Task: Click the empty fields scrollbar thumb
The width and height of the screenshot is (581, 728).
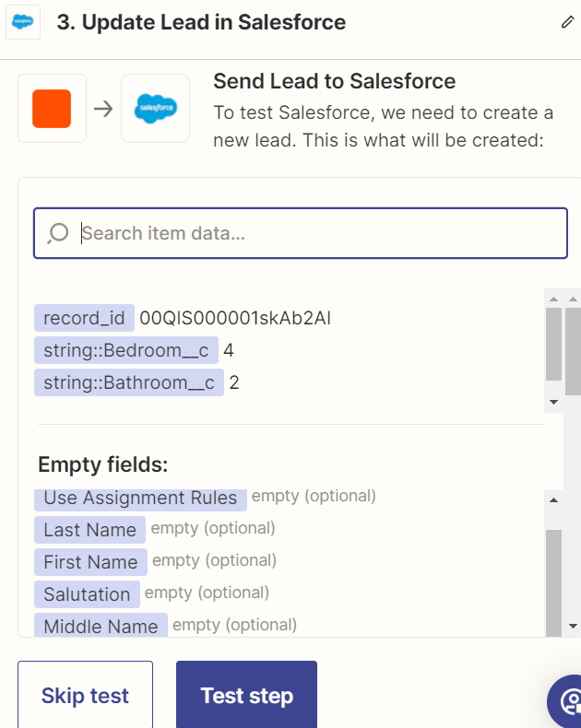Action: 553,583
